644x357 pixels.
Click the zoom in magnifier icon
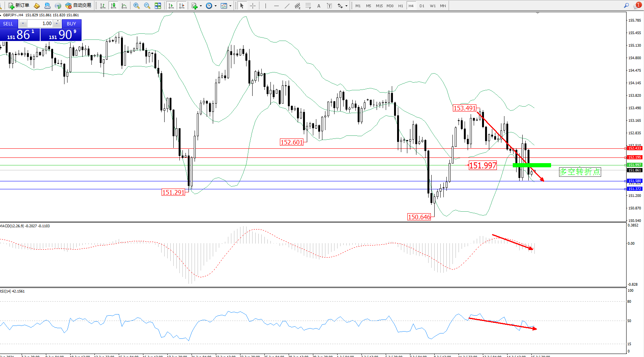click(137, 6)
